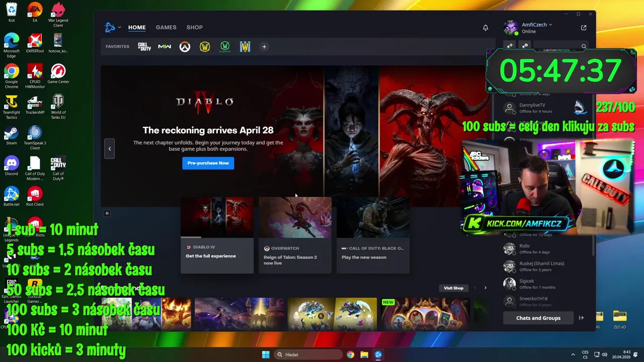This screenshot has height=362, width=644.
Task: Open the TeamSpeak 3 Client shortcut
Action: [35, 138]
